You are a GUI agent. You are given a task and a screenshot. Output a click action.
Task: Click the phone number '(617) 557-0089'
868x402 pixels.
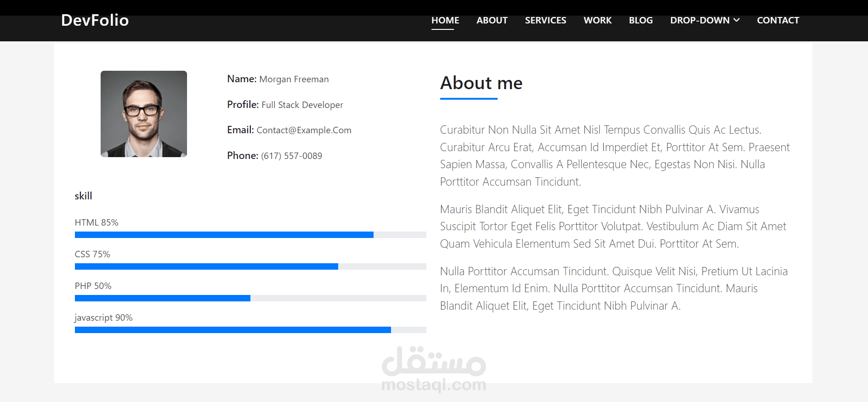[x=291, y=156]
